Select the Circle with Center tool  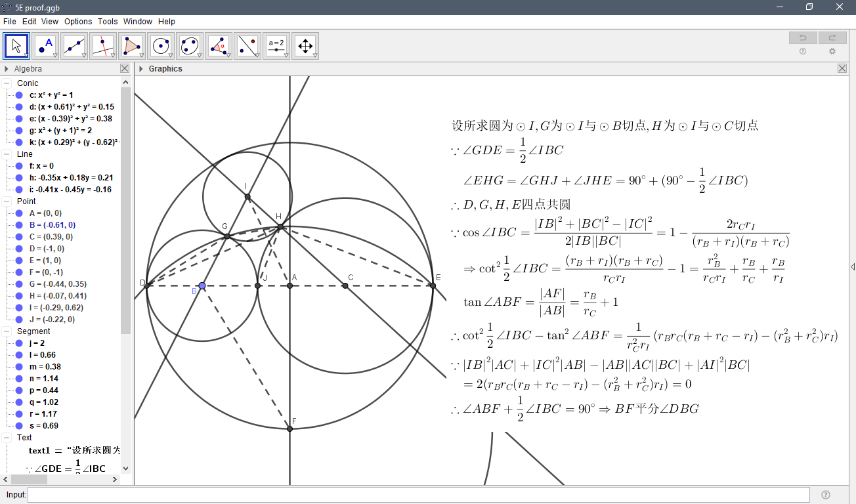pos(160,45)
